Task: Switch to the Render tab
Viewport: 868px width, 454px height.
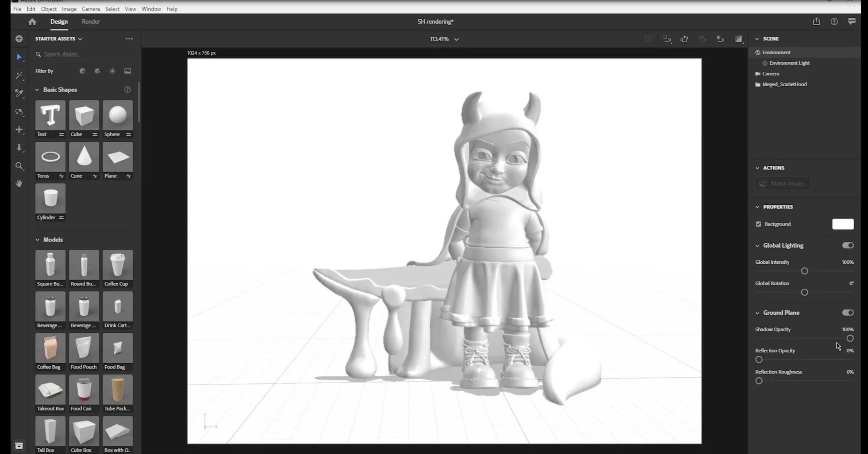Action: [x=91, y=22]
